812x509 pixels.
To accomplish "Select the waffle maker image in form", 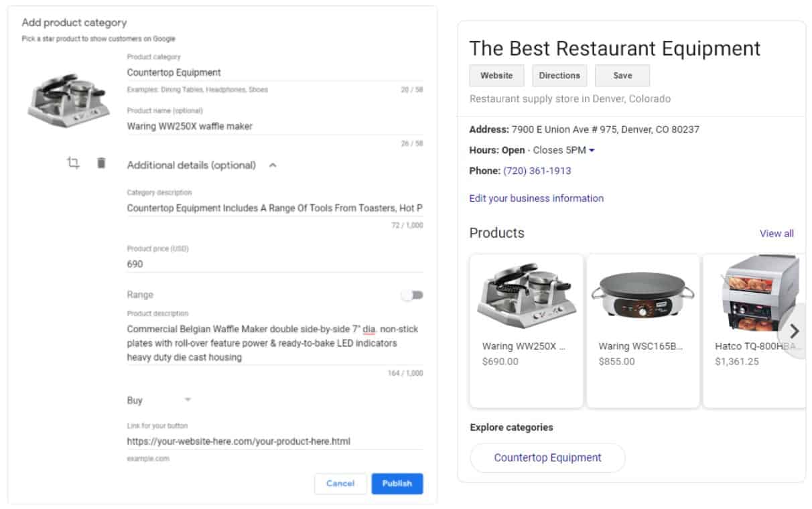I will tap(68, 100).
